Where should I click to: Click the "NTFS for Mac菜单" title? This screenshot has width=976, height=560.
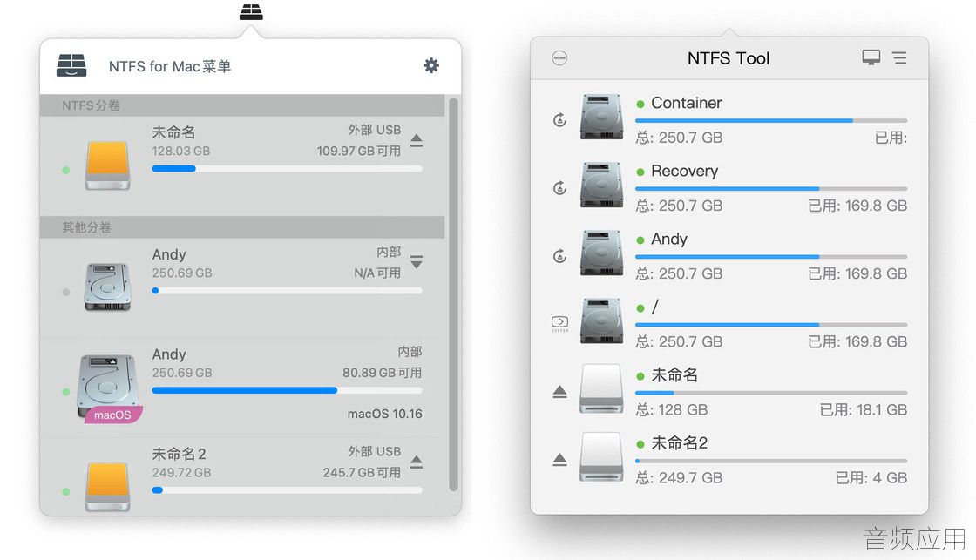pyautogui.click(x=170, y=66)
